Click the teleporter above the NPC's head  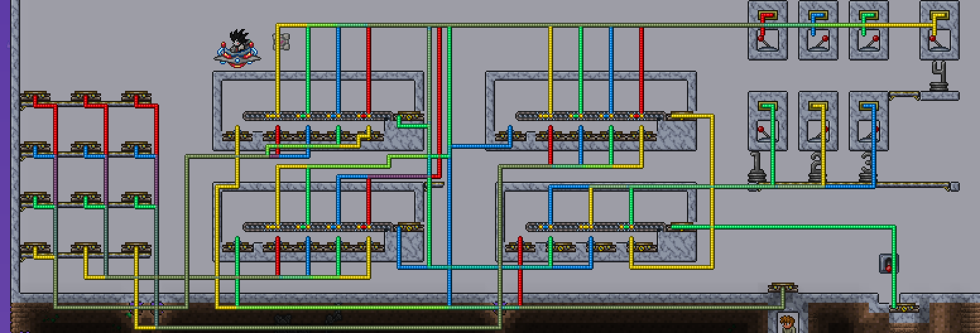pyautogui.click(x=783, y=288)
